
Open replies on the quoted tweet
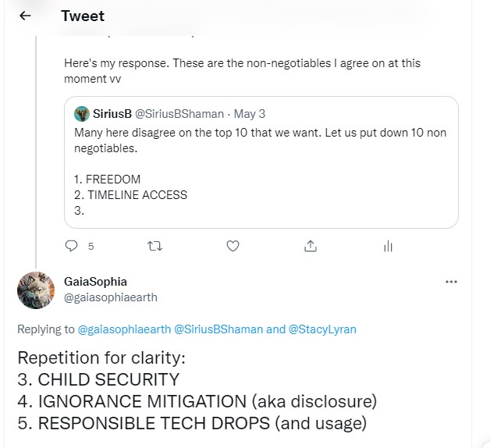72,246
